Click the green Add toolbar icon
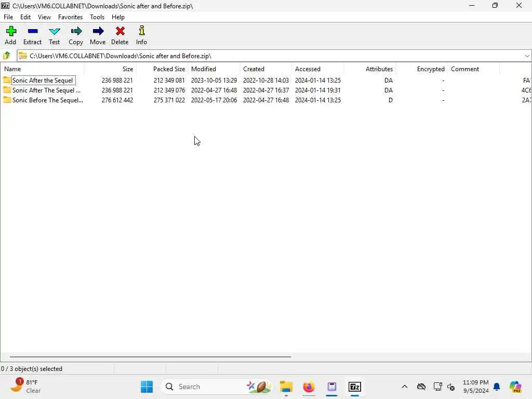 point(11,31)
